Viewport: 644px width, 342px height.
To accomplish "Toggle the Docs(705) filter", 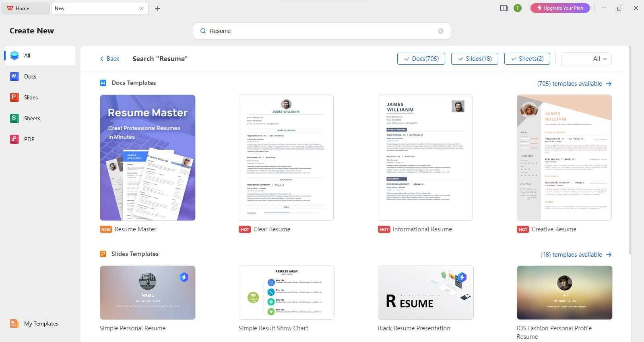I will coord(421,59).
